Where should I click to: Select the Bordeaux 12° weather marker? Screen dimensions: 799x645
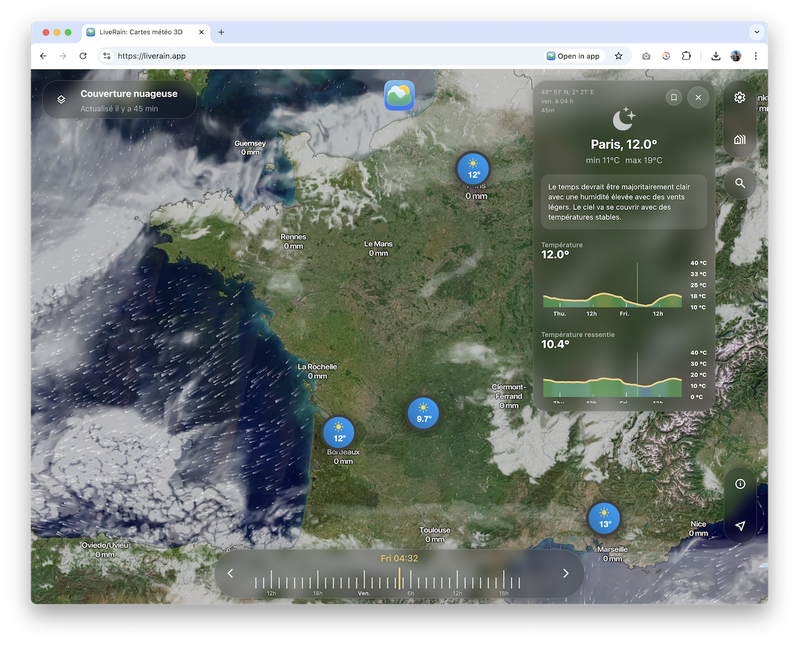pyautogui.click(x=339, y=433)
